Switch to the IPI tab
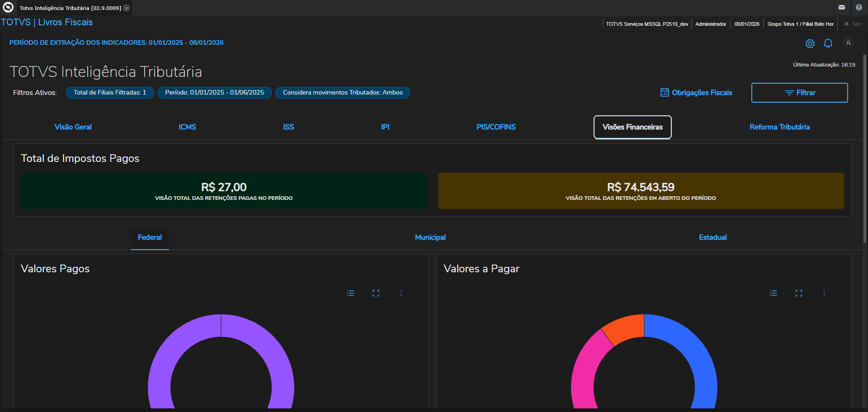This screenshot has width=868, height=412. tap(385, 127)
